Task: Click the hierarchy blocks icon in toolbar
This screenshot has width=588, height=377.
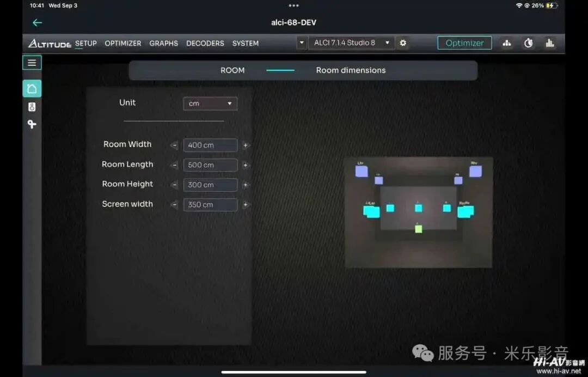Action: coord(507,43)
